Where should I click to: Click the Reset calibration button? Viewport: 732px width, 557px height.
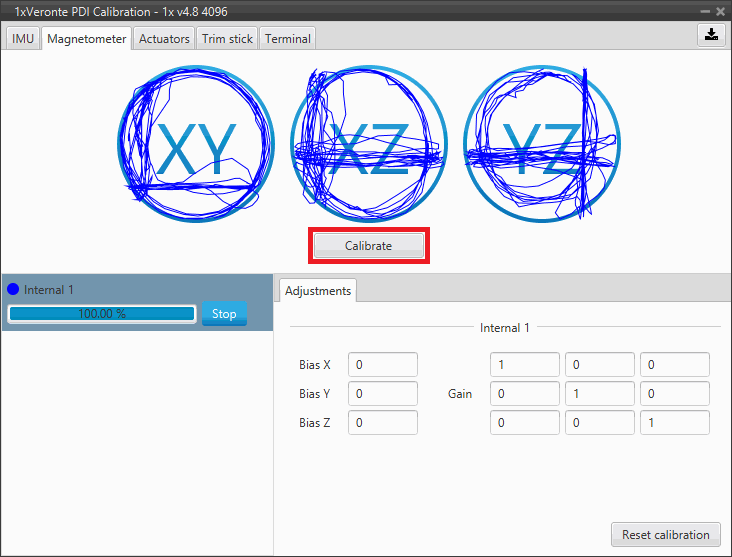665,535
